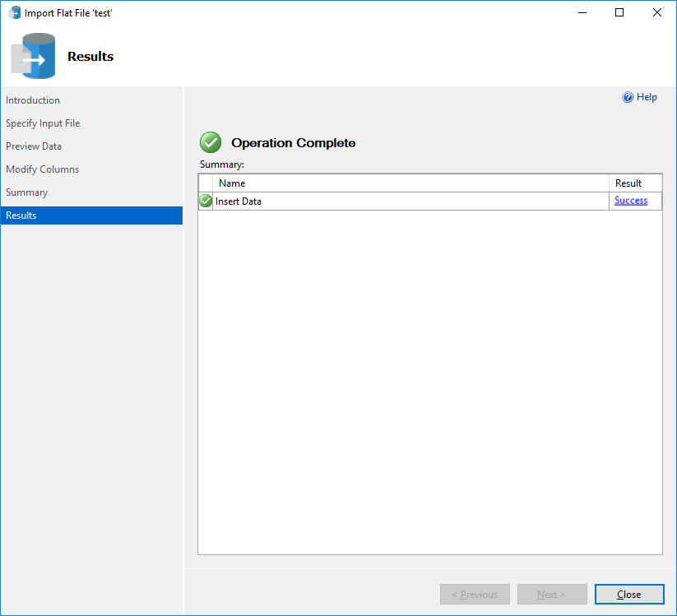Click the blue question mark next to Help
677x616 pixels.
click(x=627, y=97)
